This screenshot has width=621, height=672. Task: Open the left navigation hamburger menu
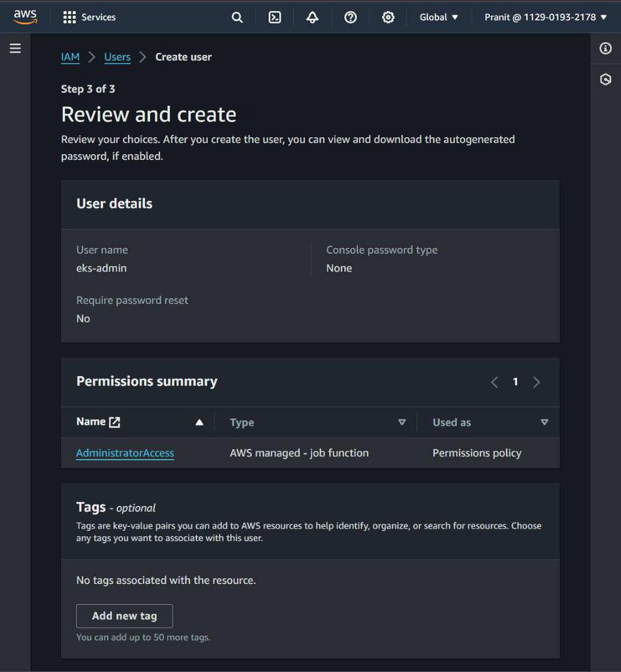click(x=15, y=48)
